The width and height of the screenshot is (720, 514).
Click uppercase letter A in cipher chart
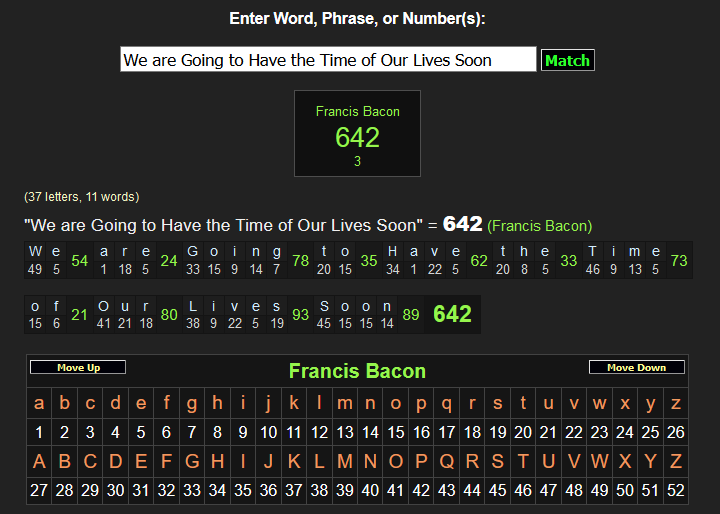pos(39,462)
